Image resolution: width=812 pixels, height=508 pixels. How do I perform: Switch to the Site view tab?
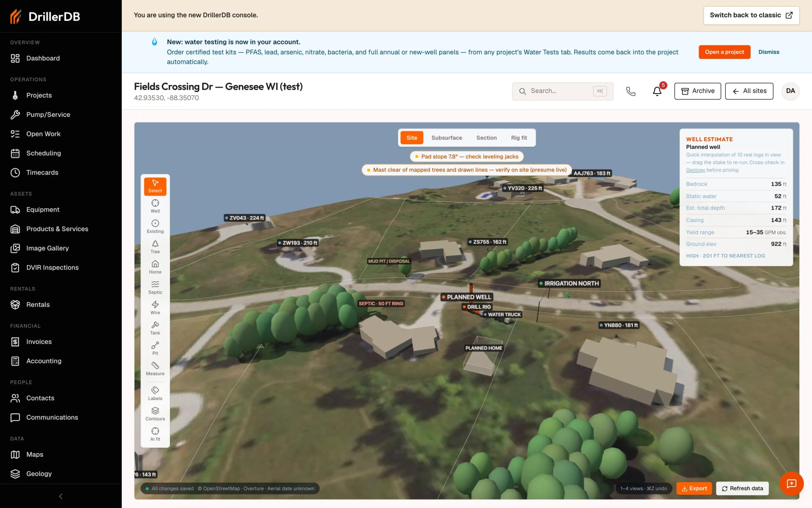pos(411,138)
